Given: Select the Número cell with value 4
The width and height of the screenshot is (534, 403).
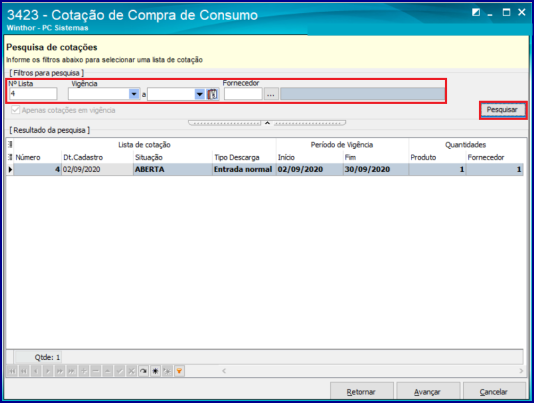Looking at the screenshot, I should (x=37, y=169).
